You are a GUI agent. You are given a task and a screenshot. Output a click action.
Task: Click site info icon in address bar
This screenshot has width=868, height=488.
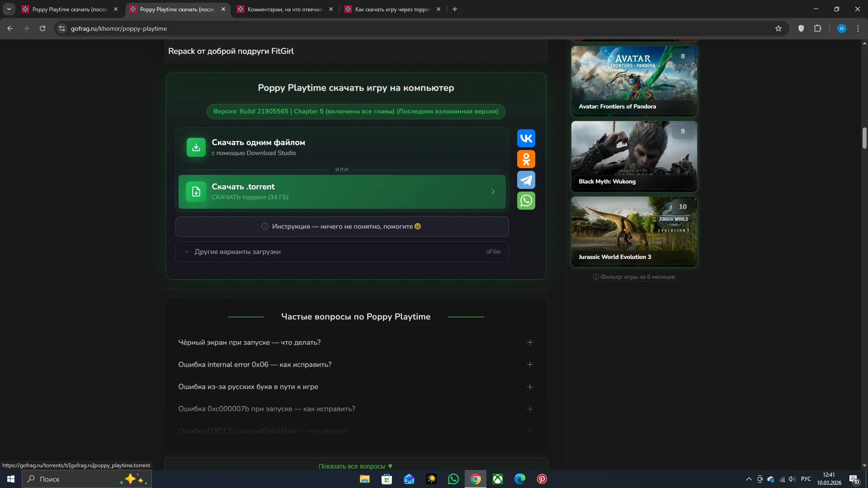62,28
